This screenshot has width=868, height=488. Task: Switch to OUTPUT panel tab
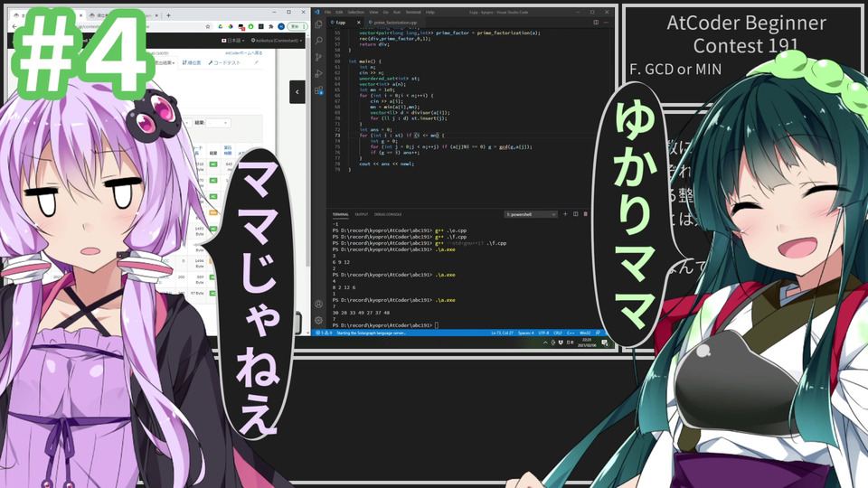click(x=362, y=214)
